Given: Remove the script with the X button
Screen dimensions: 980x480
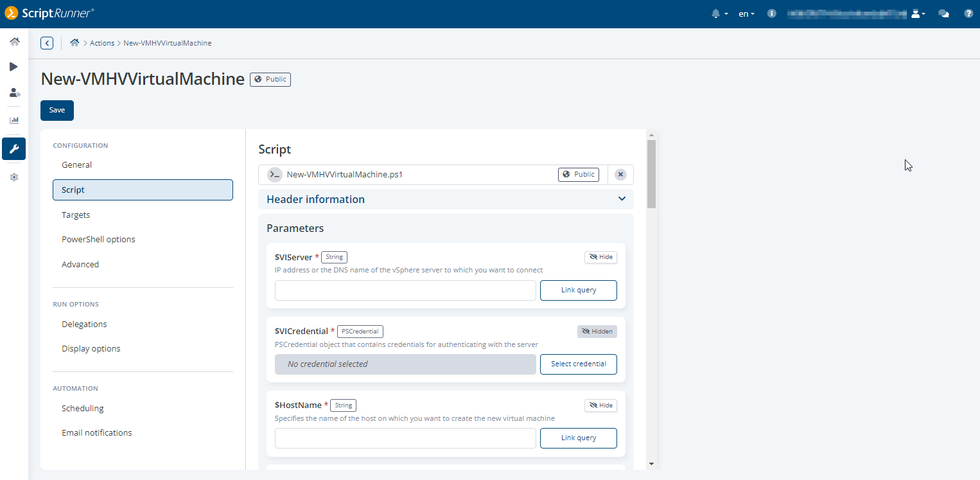Looking at the screenshot, I should pos(620,175).
